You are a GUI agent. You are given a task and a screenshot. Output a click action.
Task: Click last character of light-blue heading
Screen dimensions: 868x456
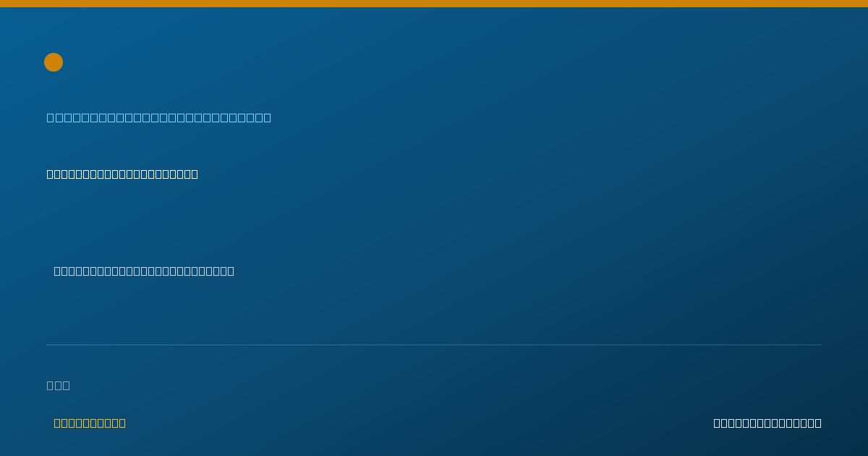[x=268, y=117]
